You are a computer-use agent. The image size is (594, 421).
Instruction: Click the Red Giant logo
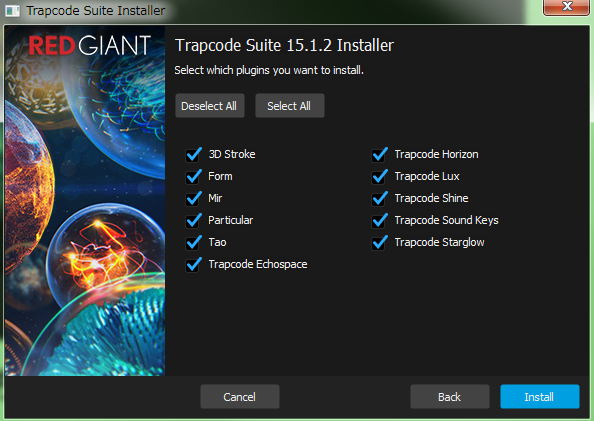pos(89,45)
